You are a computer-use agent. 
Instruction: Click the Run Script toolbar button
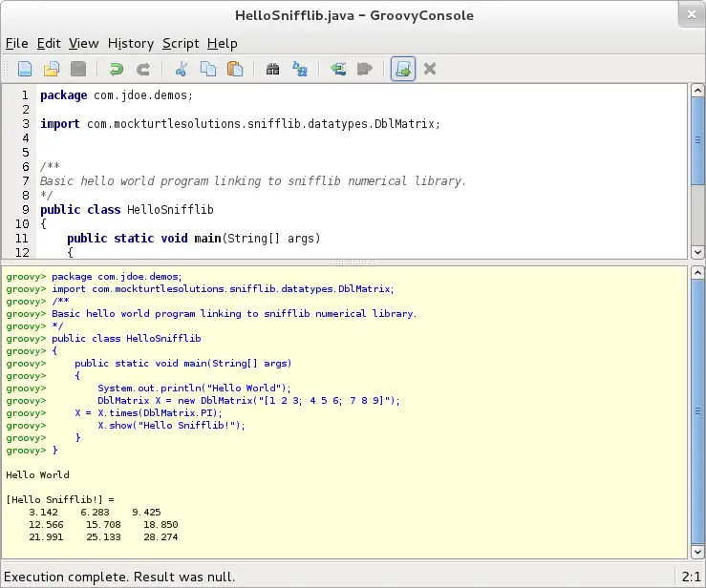[403, 69]
